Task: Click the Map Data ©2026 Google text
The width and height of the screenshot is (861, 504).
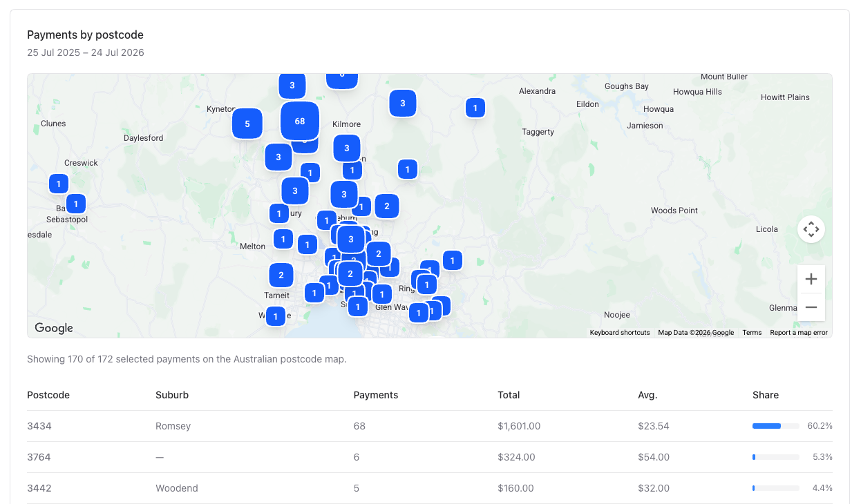Action: [x=696, y=333]
